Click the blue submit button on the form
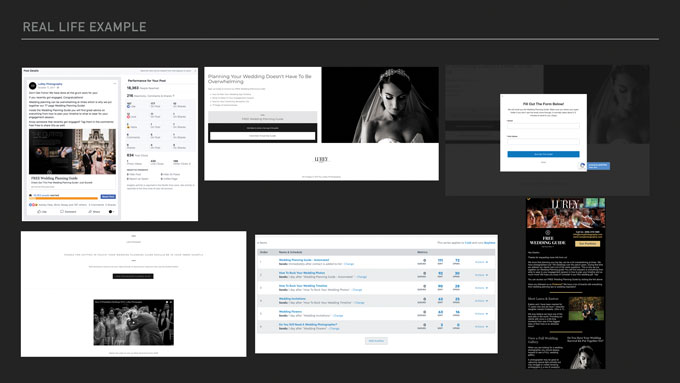 click(x=543, y=154)
